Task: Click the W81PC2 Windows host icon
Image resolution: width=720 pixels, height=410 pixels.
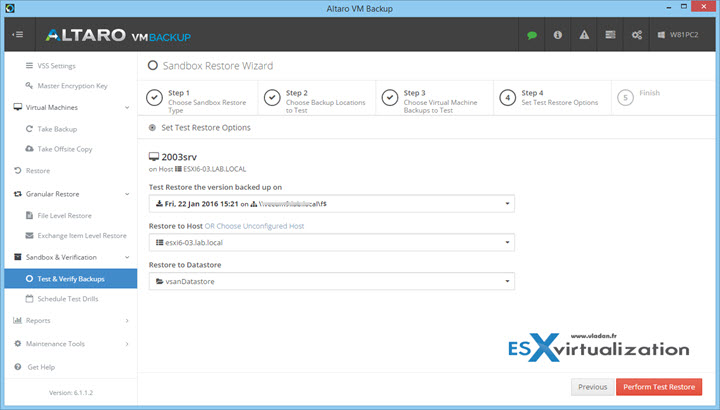Action: coord(661,34)
